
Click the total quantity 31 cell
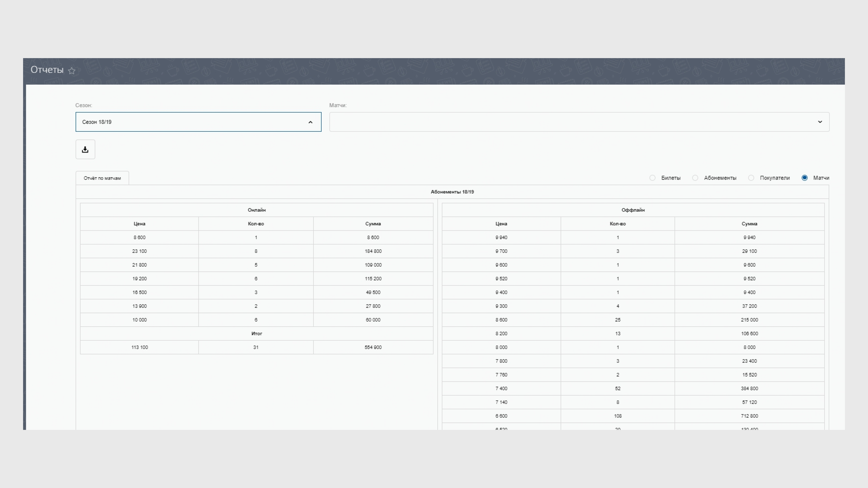pos(256,347)
